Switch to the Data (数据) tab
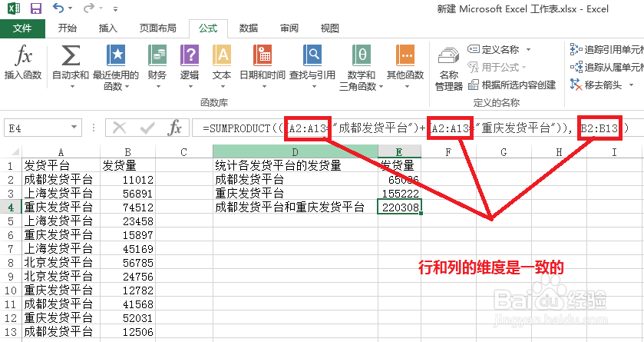The height and width of the screenshot is (342, 644). coord(249,28)
